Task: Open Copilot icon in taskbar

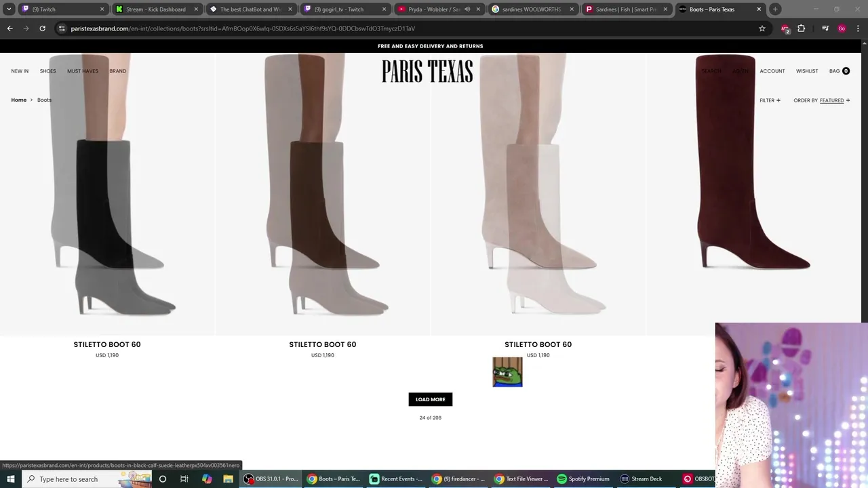Action: (207, 479)
